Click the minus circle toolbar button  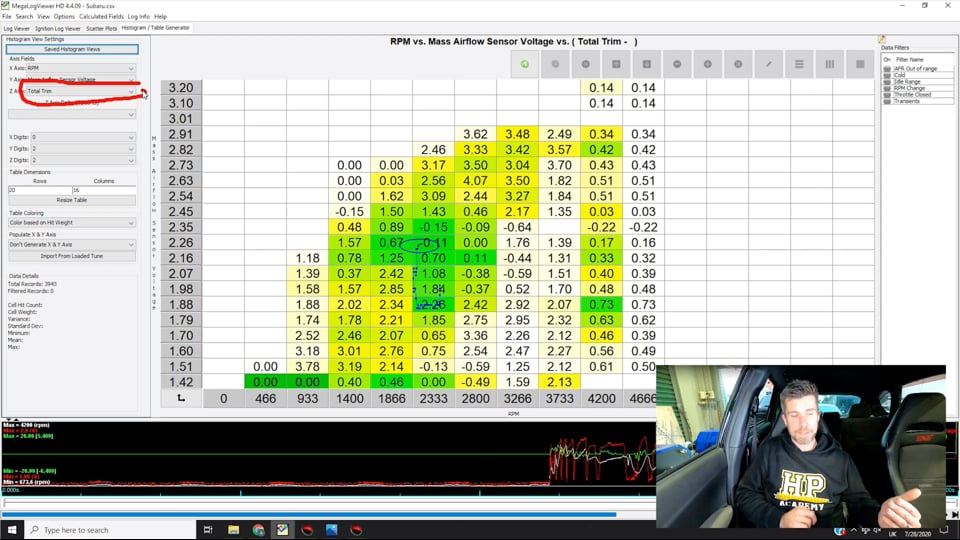677,64
